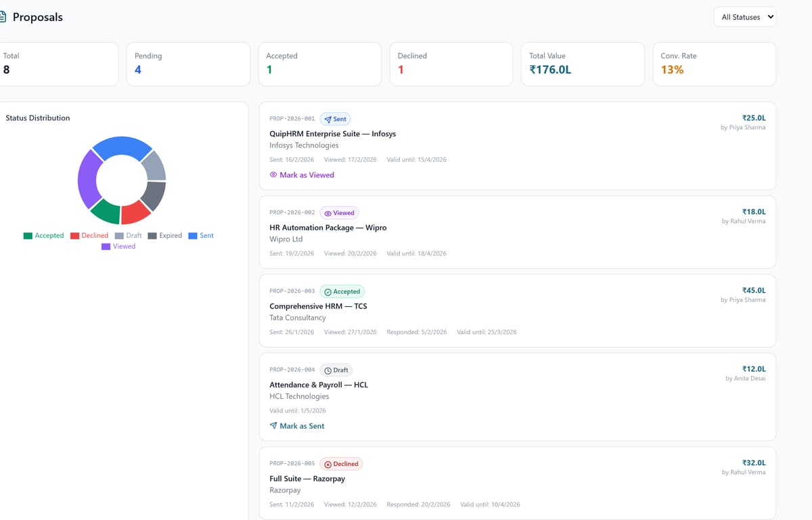Click the ₹18.0L proposal amount

(x=754, y=212)
